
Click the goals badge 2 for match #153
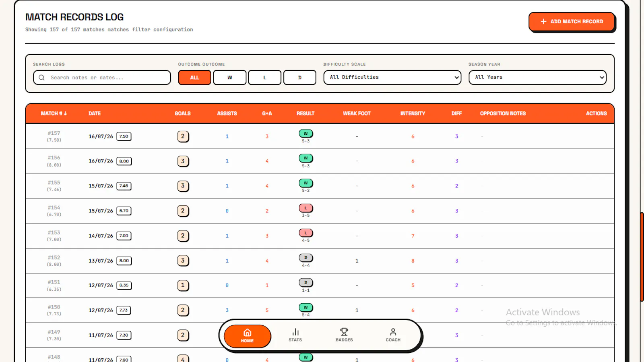(x=183, y=236)
